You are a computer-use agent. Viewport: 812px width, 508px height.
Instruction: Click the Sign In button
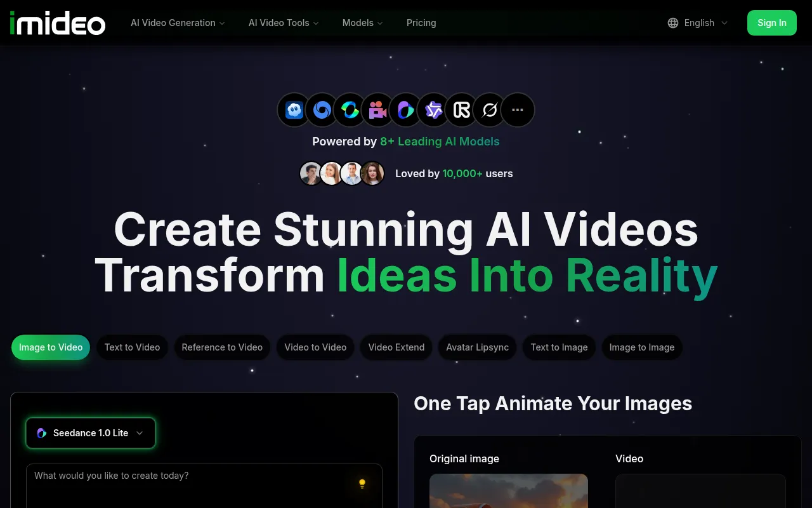(x=771, y=23)
